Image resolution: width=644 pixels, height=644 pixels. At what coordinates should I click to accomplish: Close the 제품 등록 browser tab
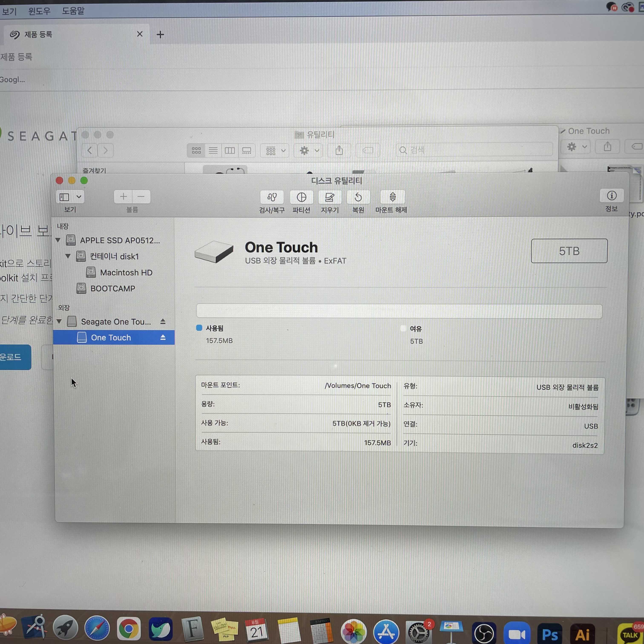tap(140, 34)
